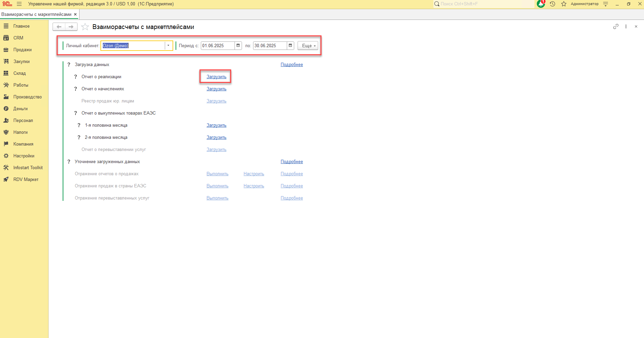Image resolution: width=644 pixels, height=338 pixels.
Task: Open the Infostart Toolkit section
Action: [x=24, y=167]
